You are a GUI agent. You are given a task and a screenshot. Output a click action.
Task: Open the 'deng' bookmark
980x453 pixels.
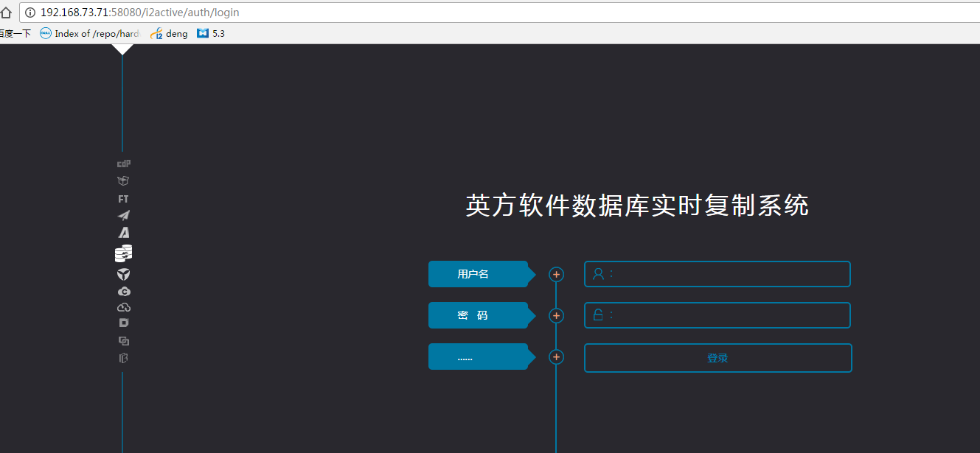(169, 33)
